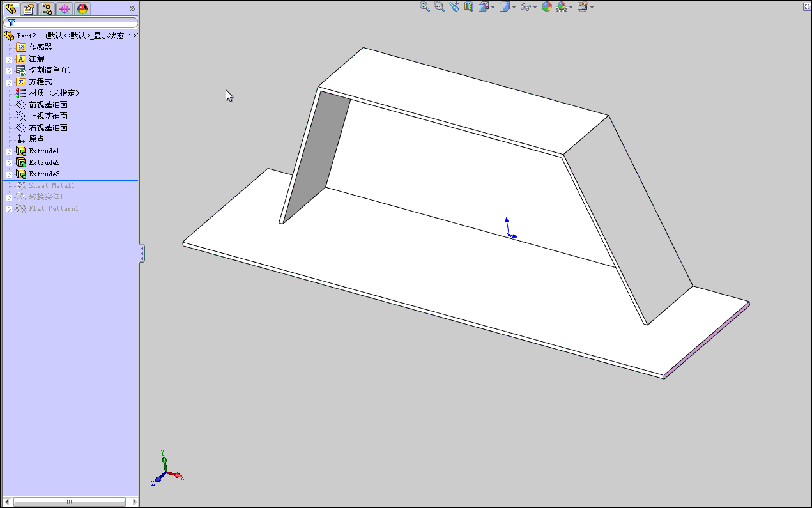Click the panel toggle icon at top-right corner
The width and height of the screenshot is (812, 508).
pyautogui.click(x=806, y=6)
